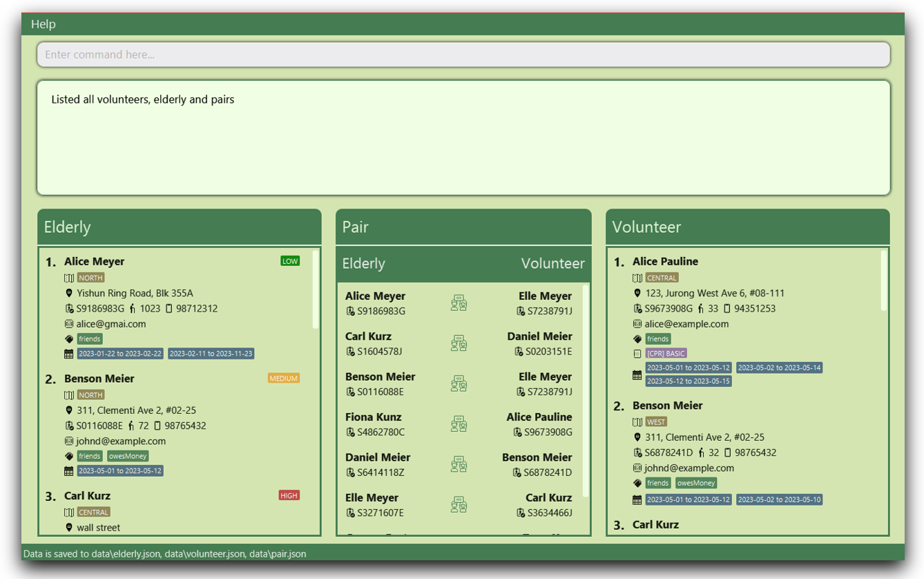Click date tag 2023-05-02 to 2023-05-14
This screenshot has height=579, width=924.
coord(779,368)
